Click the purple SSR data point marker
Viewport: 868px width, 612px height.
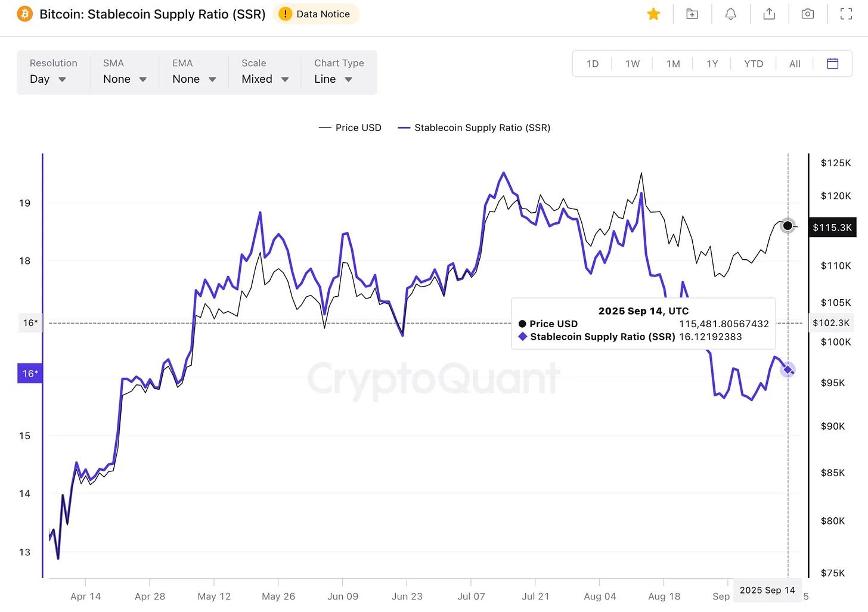pyautogui.click(x=788, y=370)
